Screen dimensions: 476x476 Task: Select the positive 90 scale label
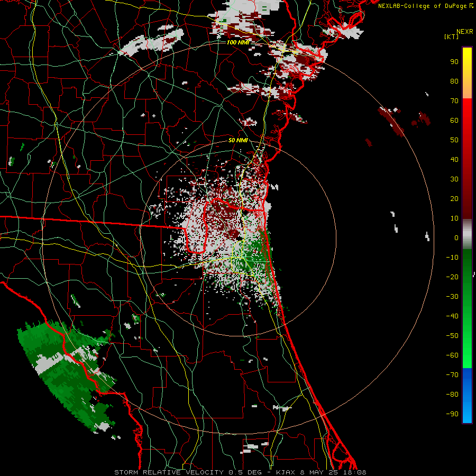click(454, 62)
